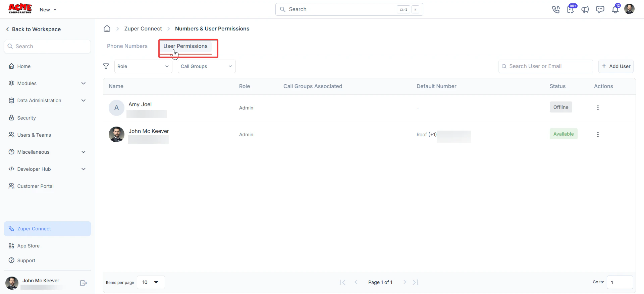Click the Go to page number field
Screen dimensions: 644x294
(620, 282)
